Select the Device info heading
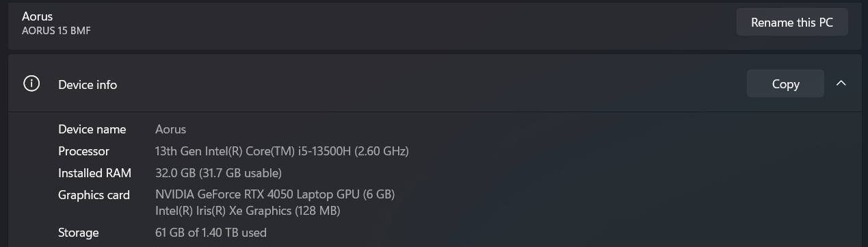Viewport: 868px width, 247px height. (88, 85)
